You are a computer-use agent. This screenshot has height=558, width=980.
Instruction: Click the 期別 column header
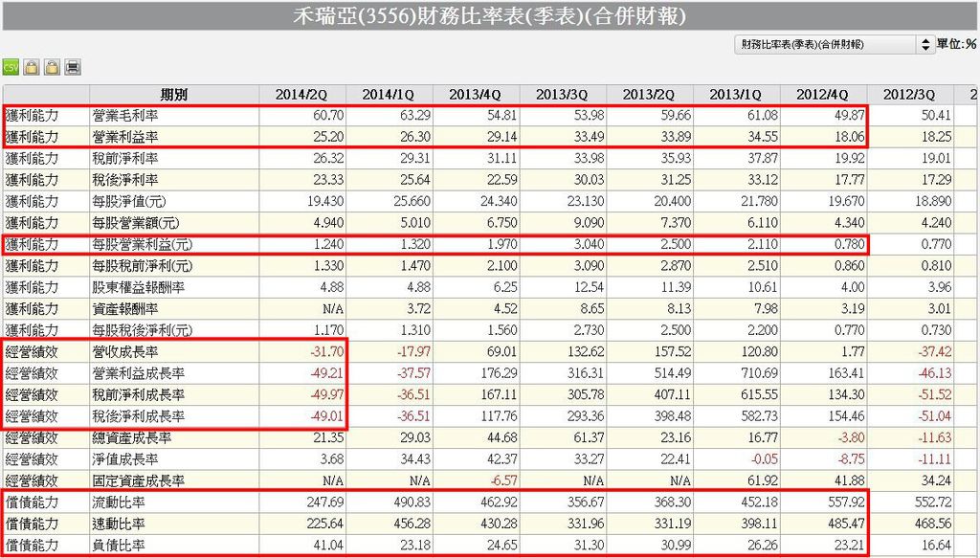(x=173, y=95)
